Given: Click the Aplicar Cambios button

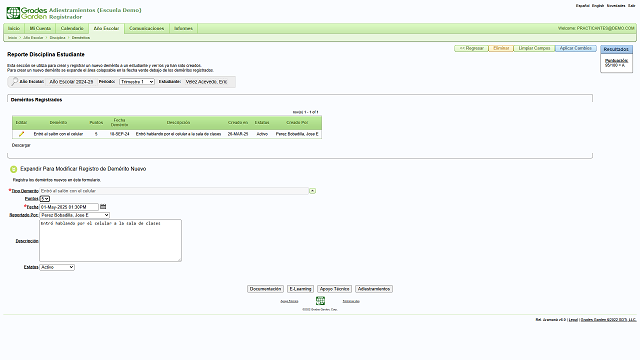Looking at the screenshot, I should [x=576, y=48].
